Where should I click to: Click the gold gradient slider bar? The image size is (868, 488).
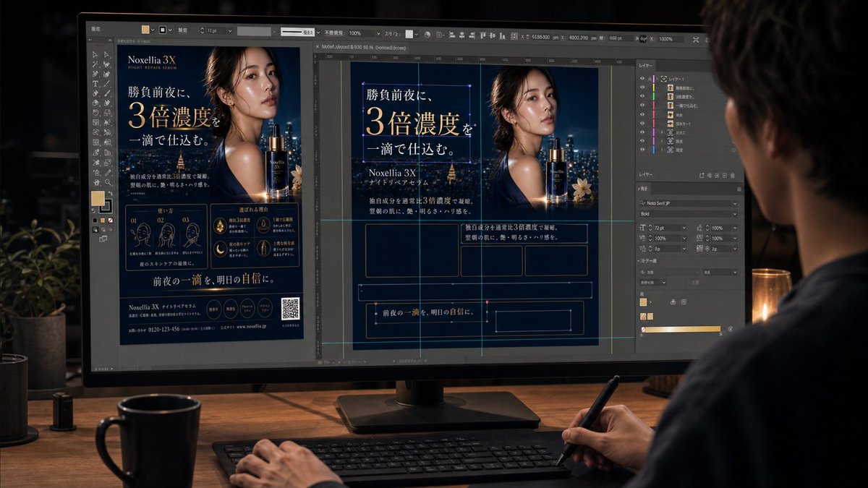click(682, 329)
